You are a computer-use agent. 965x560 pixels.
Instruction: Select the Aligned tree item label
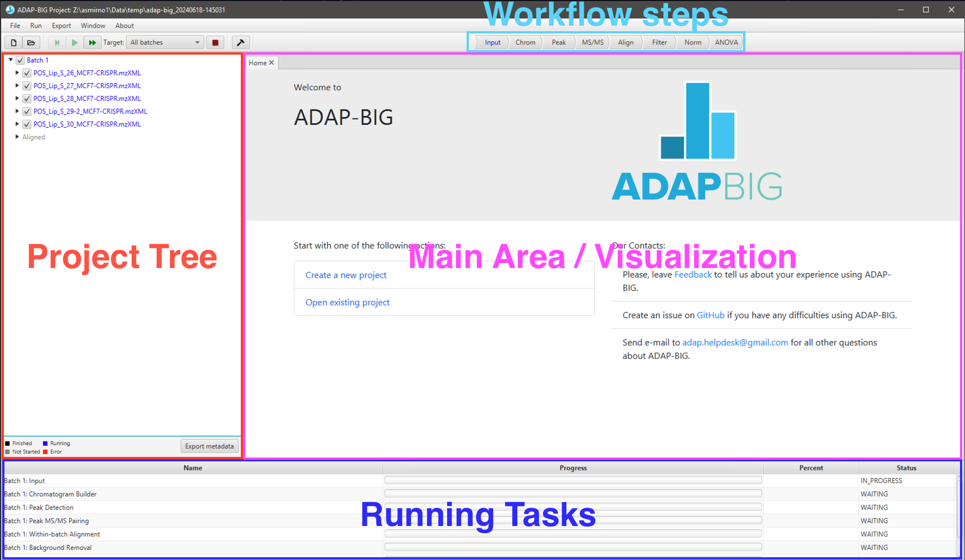[33, 137]
